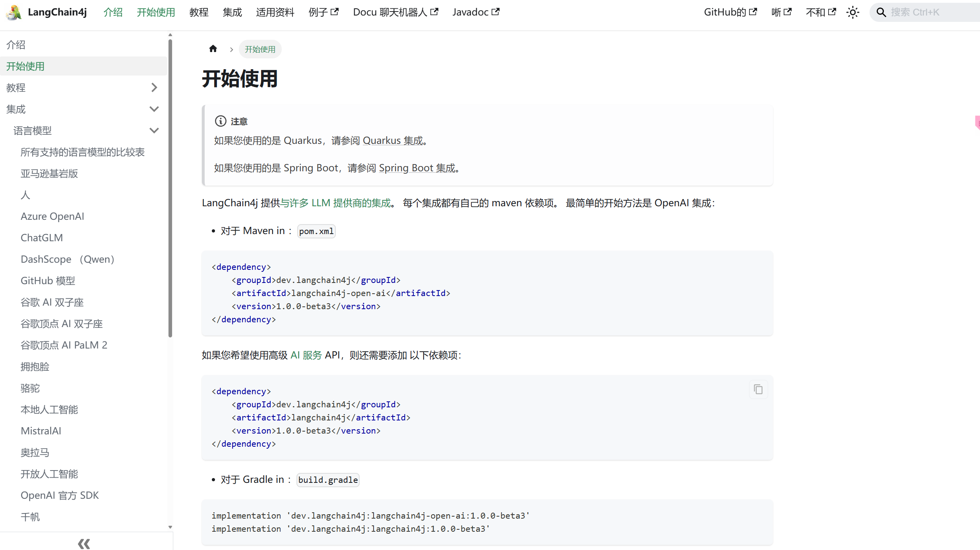Click the search magnifier icon
This screenshot has width=980, height=550.
click(x=881, y=12)
